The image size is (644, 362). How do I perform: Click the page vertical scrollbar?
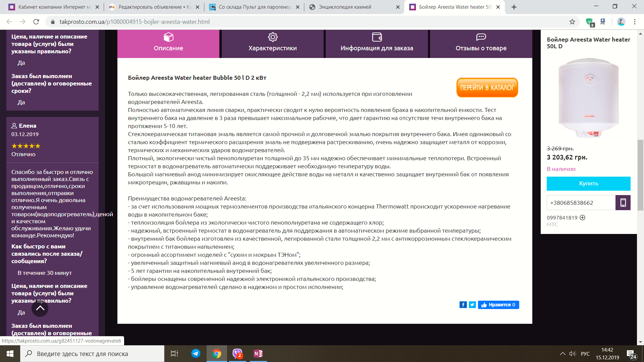pos(640,175)
